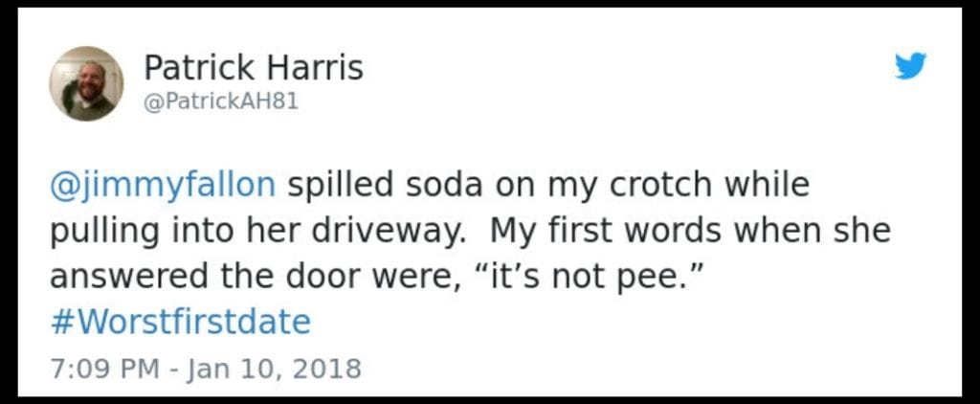Follow the @jimmyfallon mention link
980x404 pixels.
[x=162, y=185]
